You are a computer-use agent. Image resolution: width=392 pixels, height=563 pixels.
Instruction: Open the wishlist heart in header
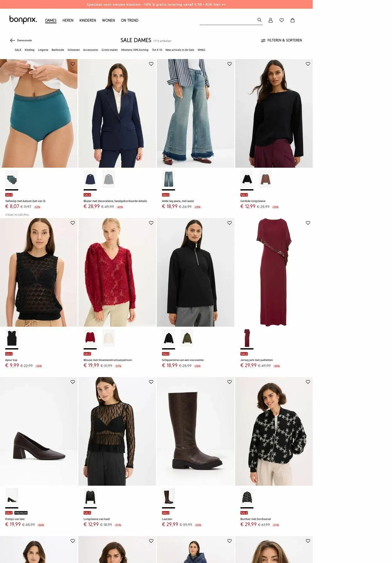282,20
